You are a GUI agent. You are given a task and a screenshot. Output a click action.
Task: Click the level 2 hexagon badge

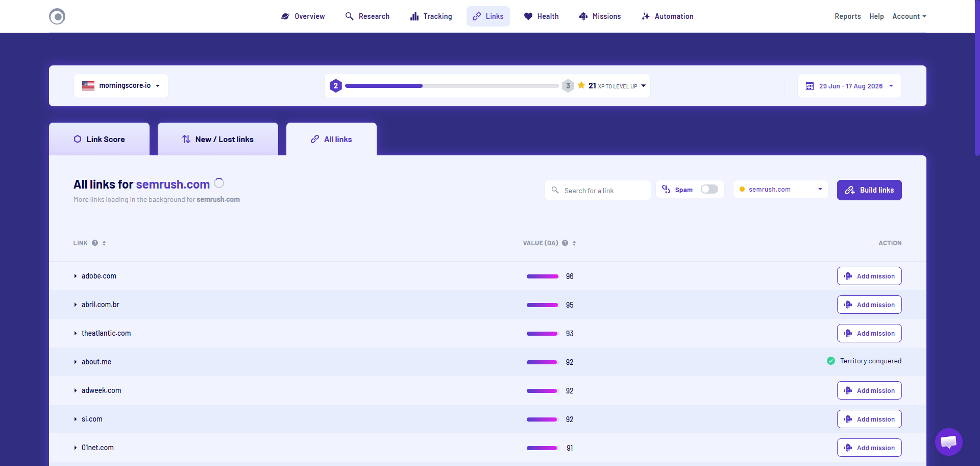[335, 86]
